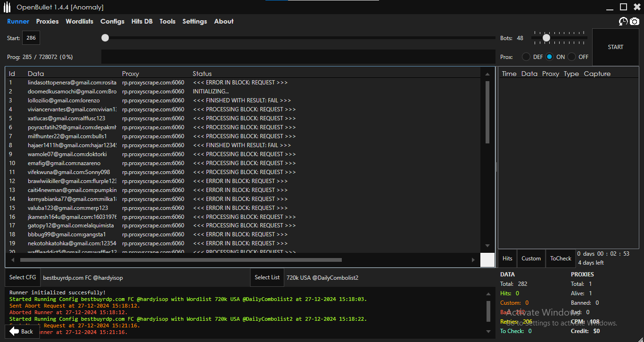Open the Wordlists tab
The height and width of the screenshot is (342, 644).
point(80,21)
